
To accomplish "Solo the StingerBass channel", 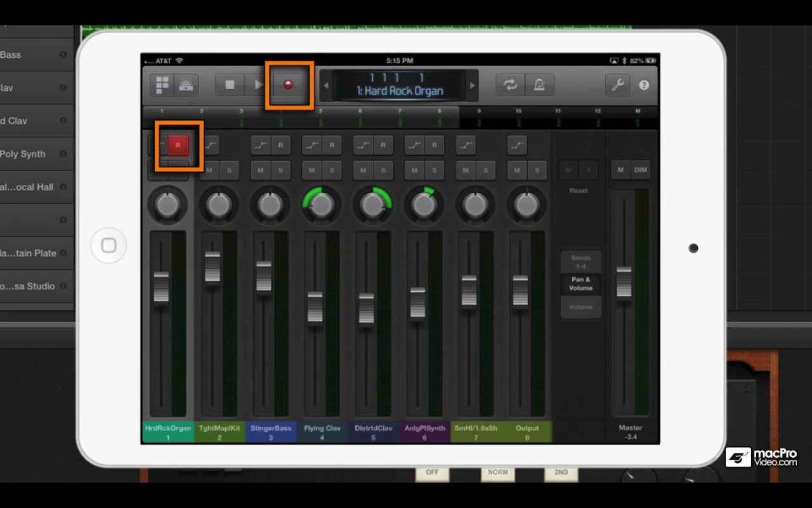I will (281, 170).
